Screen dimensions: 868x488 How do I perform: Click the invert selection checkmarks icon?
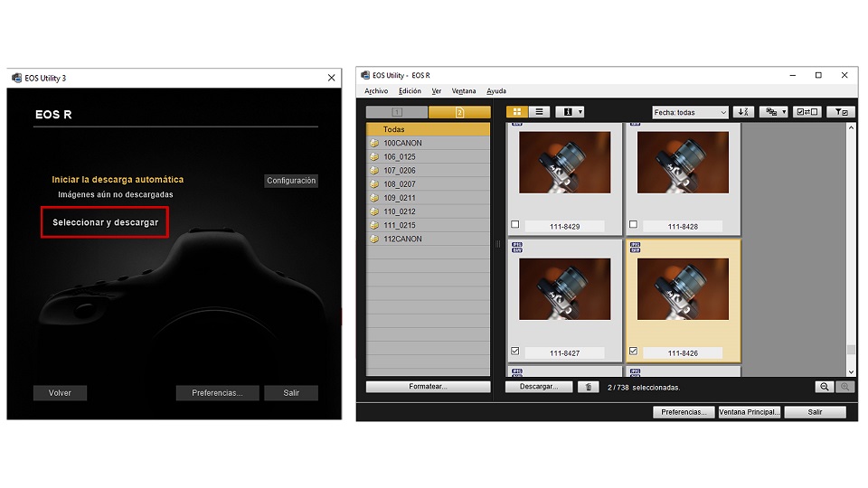807,112
